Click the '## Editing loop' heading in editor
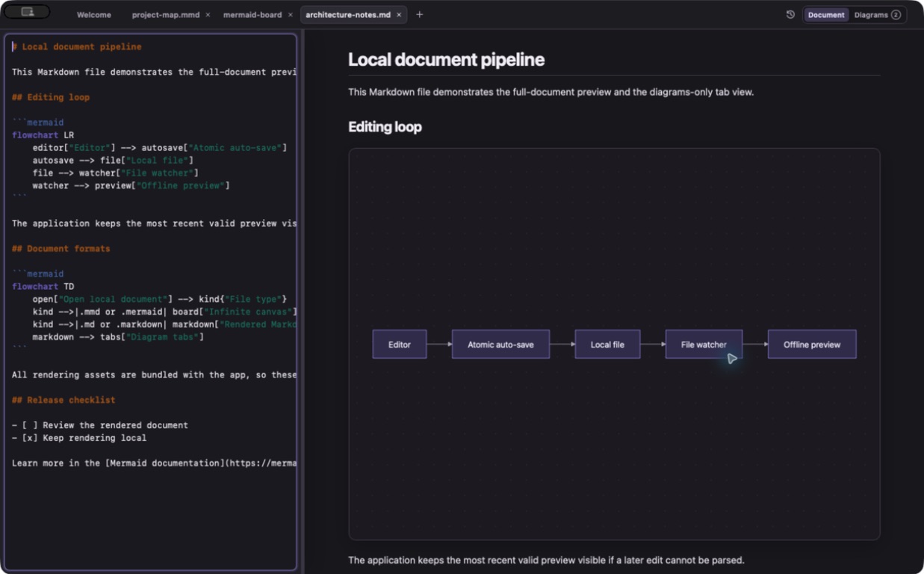924x574 pixels. [51, 97]
